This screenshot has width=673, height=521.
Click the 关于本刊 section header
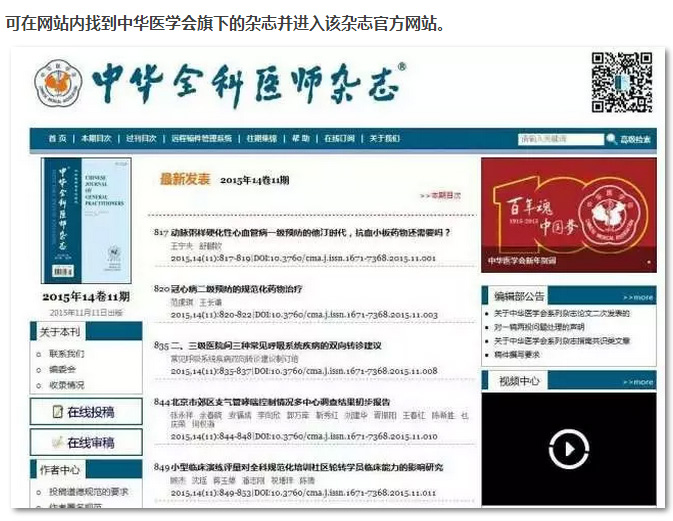click(60, 332)
